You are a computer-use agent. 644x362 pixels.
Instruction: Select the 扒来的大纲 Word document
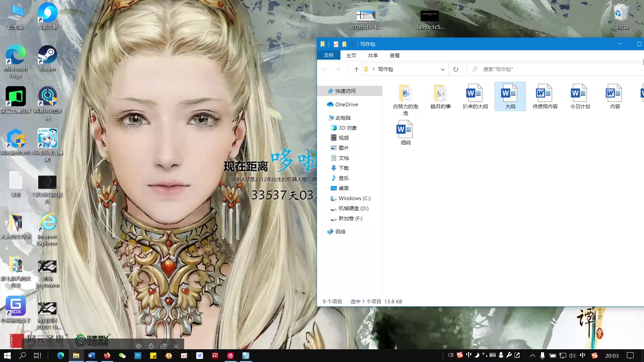(x=475, y=97)
